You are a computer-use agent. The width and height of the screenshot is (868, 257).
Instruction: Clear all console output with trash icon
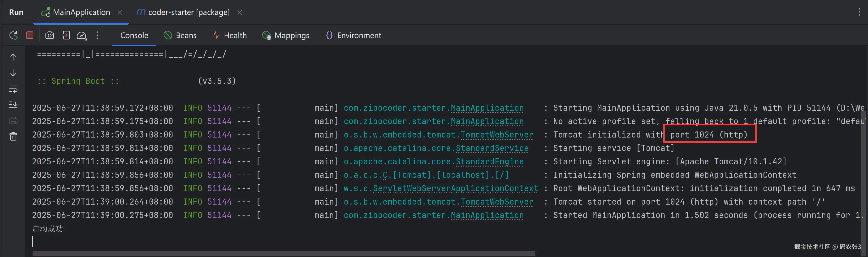tap(13, 137)
